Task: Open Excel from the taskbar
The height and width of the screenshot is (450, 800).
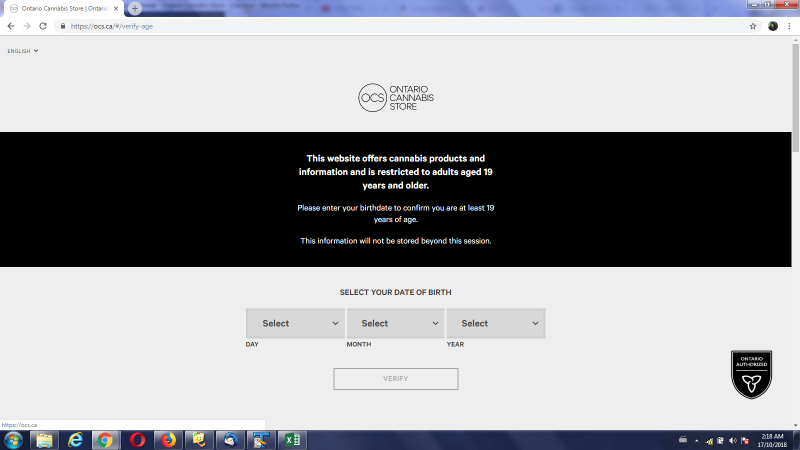Action: [292, 440]
